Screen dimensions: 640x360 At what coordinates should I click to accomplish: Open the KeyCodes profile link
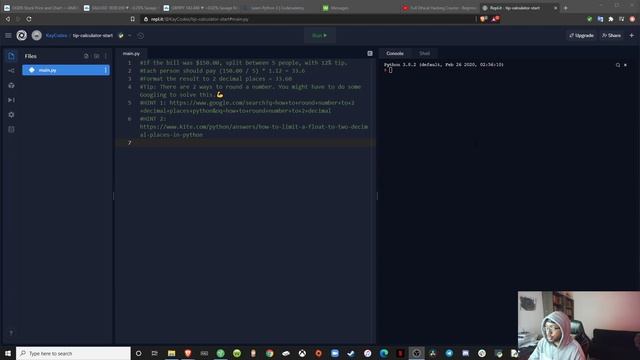tap(56, 36)
